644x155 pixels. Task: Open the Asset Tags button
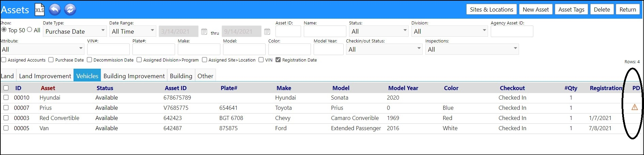571,10
